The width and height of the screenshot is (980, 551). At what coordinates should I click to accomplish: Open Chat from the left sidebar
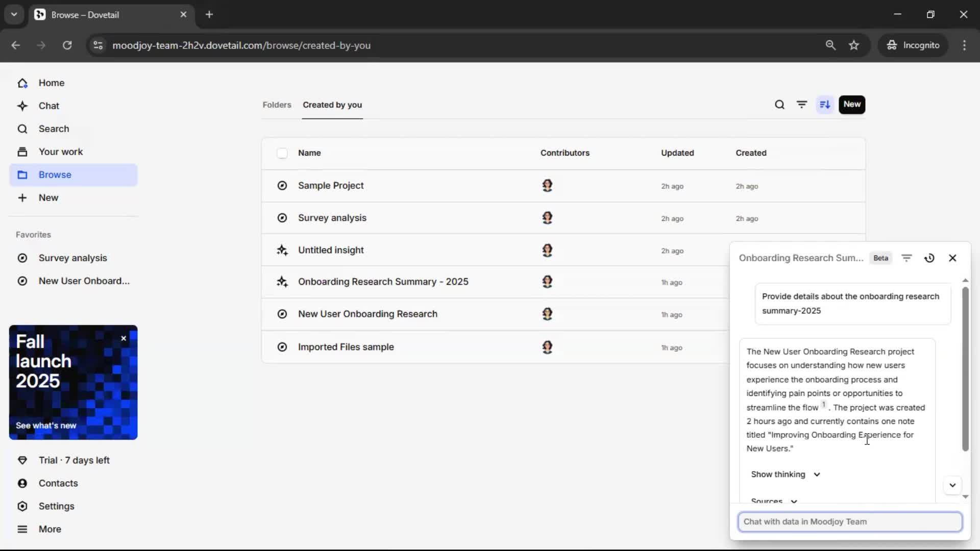click(49, 106)
